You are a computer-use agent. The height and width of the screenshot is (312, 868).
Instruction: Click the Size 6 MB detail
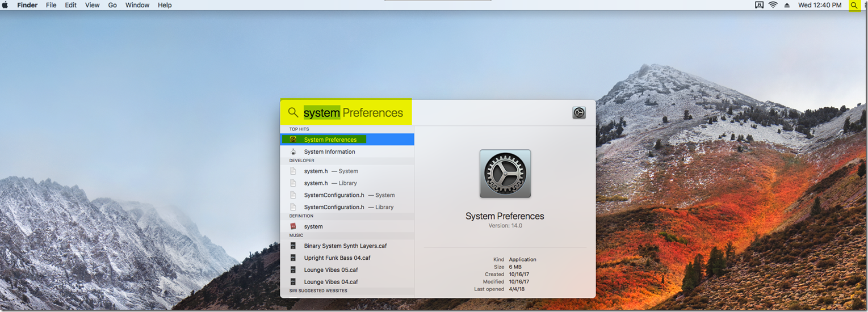click(508, 267)
